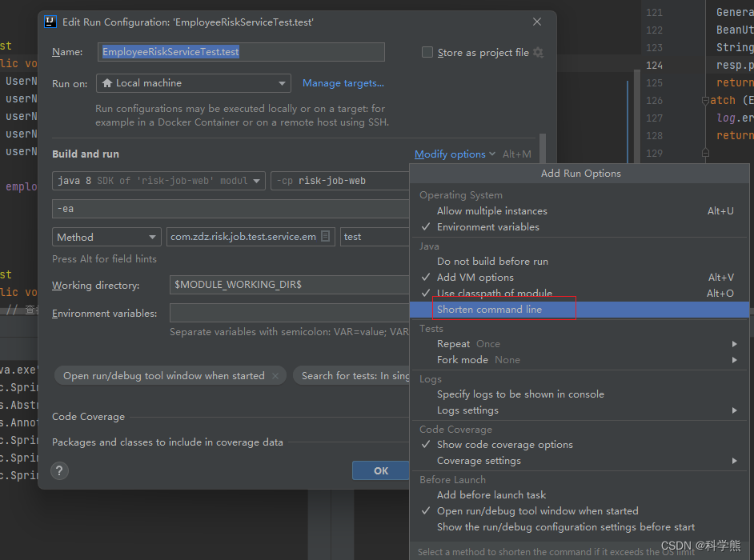754x560 pixels.
Task: Click the VM options field with -ea
Action: pos(231,209)
